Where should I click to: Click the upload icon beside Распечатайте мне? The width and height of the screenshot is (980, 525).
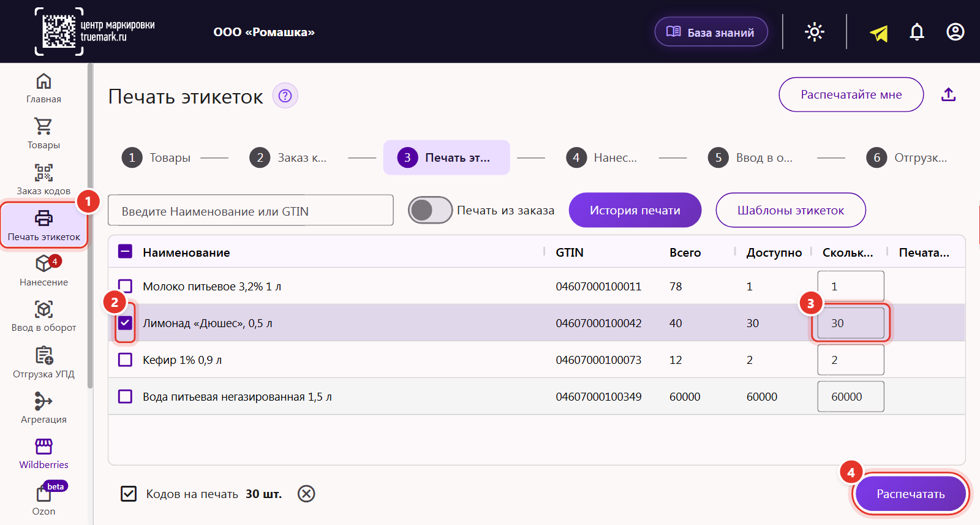coord(949,94)
